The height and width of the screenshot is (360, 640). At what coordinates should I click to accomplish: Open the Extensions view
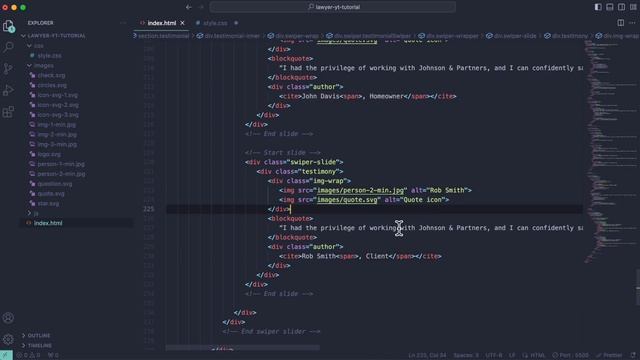[x=8, y=112]
